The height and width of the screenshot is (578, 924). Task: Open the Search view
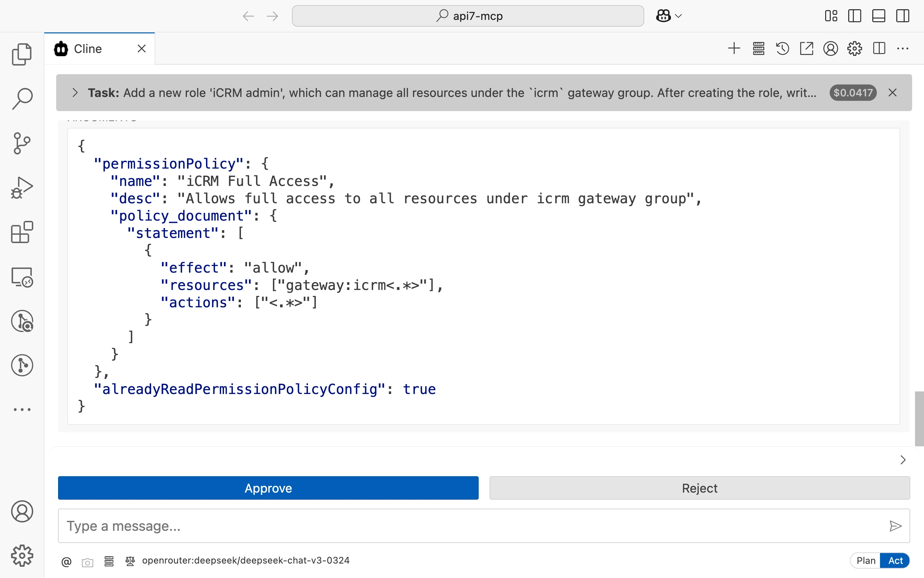(22, 99)
